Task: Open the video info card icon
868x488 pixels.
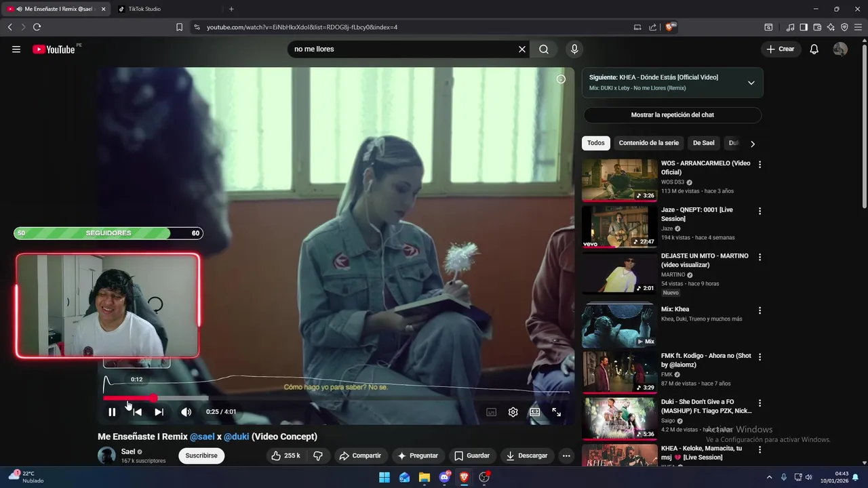Action: [561, 79]
